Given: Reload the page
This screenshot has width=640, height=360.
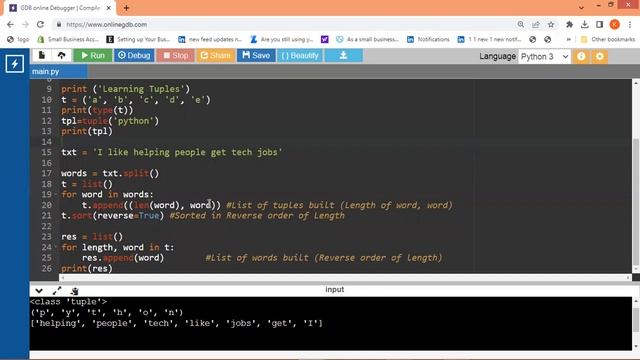Looking at the screenshot, I should (x=40, y=24).
